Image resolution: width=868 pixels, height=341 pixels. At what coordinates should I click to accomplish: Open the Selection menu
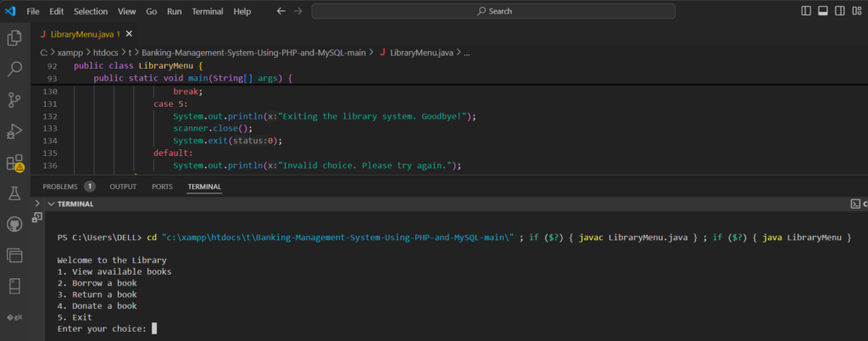pyautogui.click(x=91, y=11)
